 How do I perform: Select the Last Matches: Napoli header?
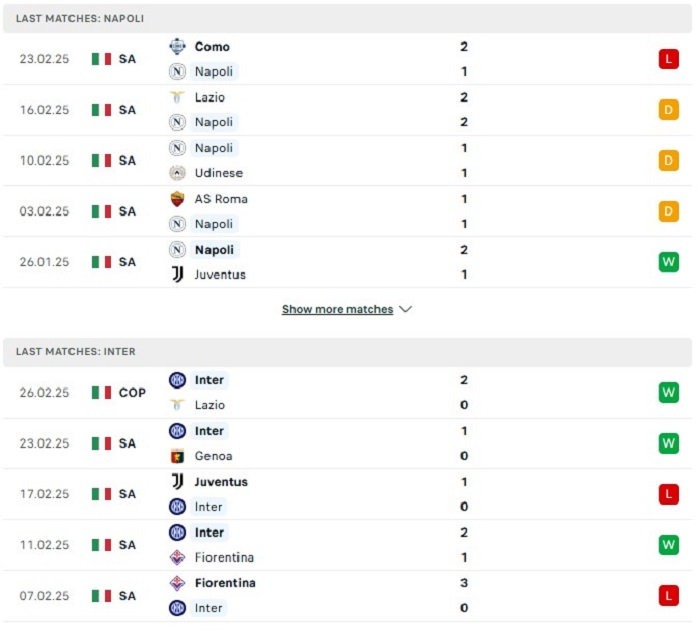pyautogui.click(x=80, y=19)
